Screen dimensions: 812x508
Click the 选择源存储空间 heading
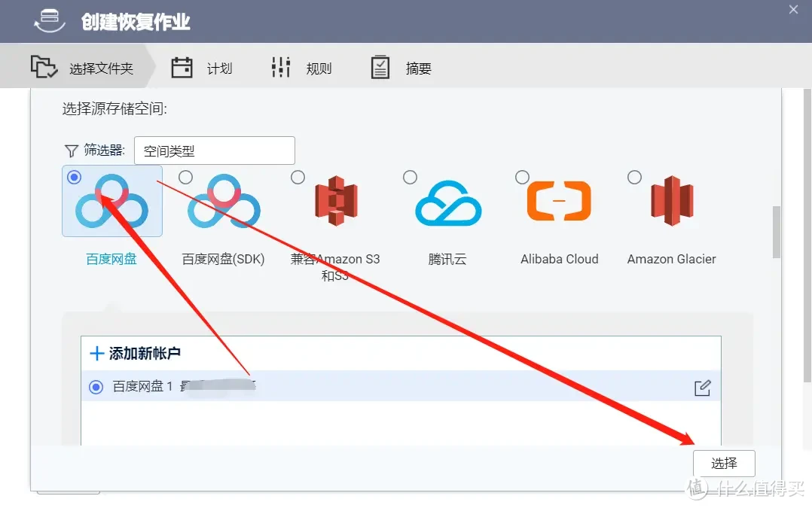pos(114,108)
